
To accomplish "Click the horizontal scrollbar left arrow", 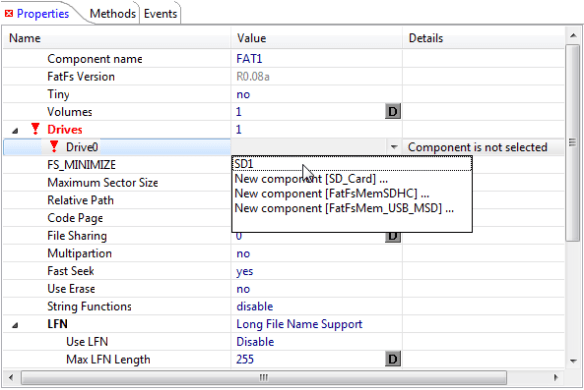I will (x=11, y=378).
